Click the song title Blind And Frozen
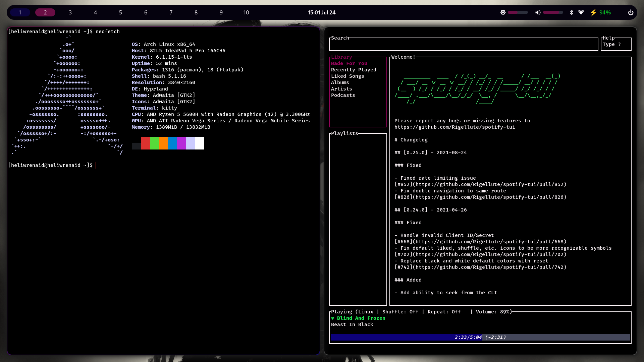Screen dimensions: 644x362 (361, 318)
